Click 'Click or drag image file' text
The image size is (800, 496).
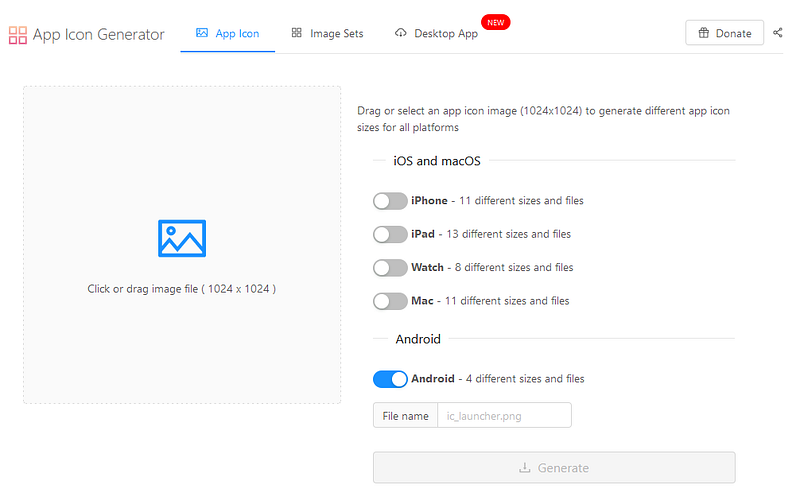coord(182,289)
